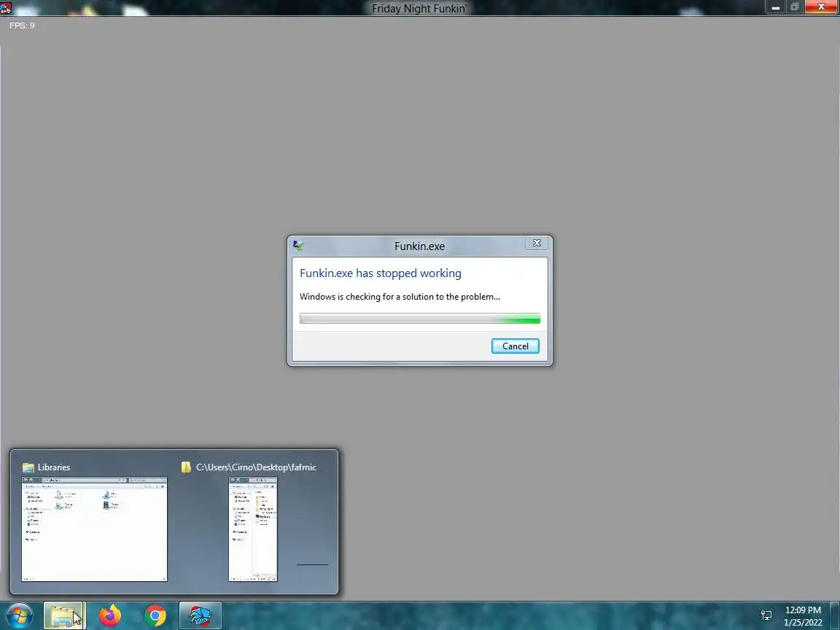Click the Funkin.exe dialog title icon

tap(298, 245)
